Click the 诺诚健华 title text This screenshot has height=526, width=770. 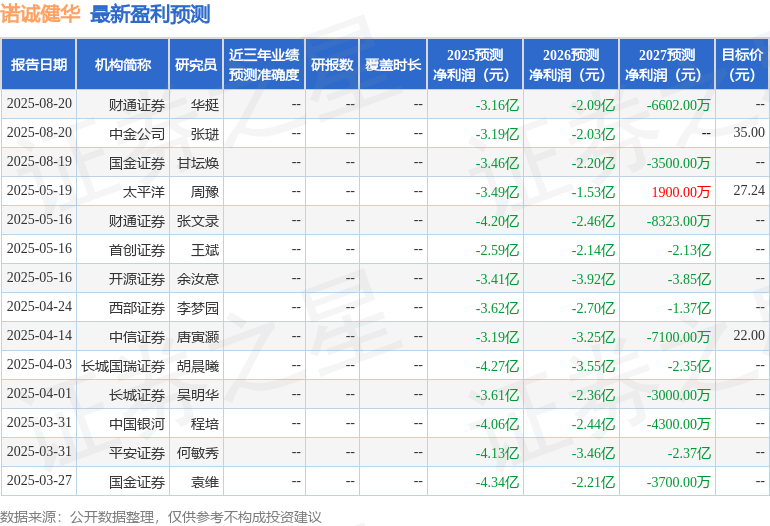[40, 13]
